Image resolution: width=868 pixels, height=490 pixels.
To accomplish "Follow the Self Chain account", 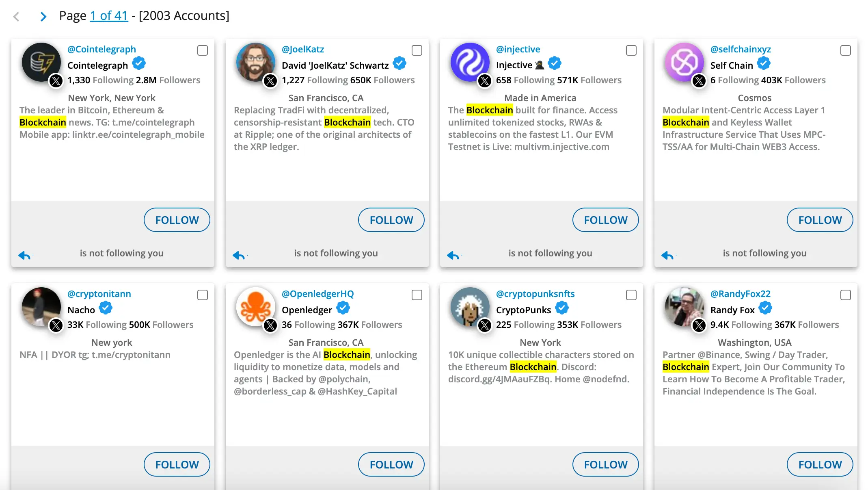I will 820,220.
